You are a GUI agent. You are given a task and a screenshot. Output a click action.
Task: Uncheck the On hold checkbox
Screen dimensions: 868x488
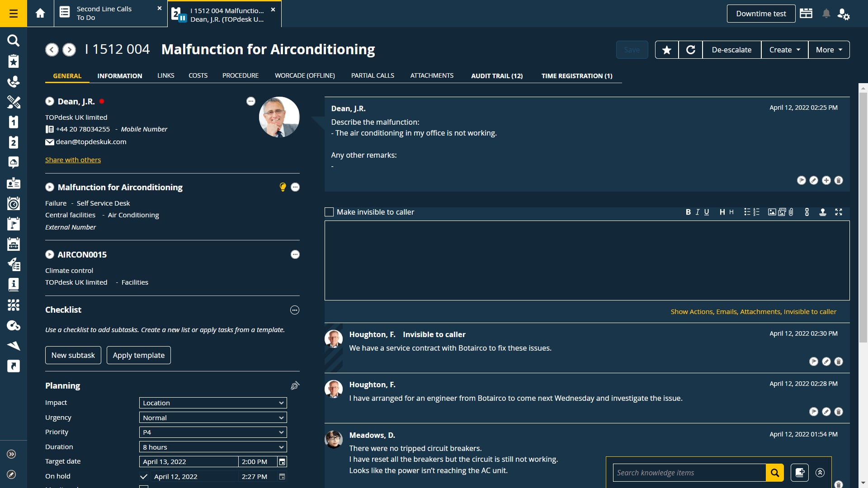click(x=144, y=476)
